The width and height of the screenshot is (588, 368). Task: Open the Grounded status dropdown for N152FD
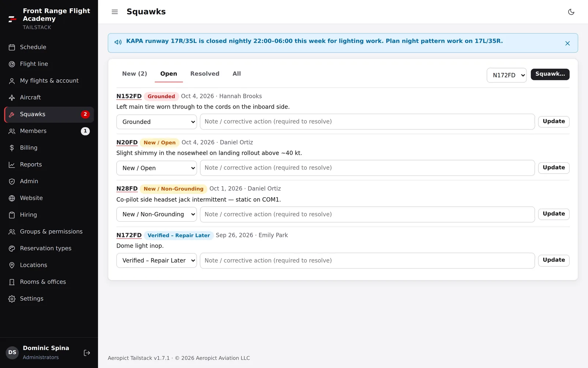[x=157, y=122]
